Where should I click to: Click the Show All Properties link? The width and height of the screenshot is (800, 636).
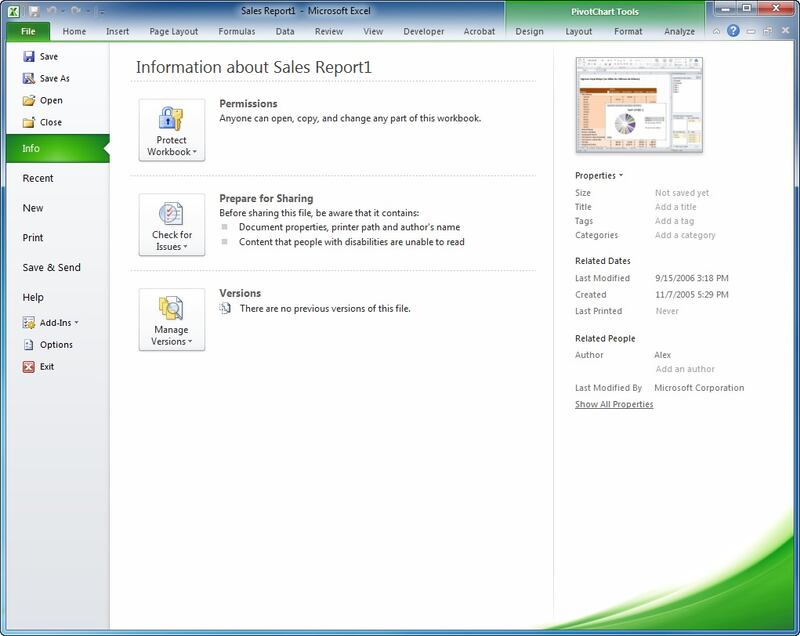(x=614, y=405)
